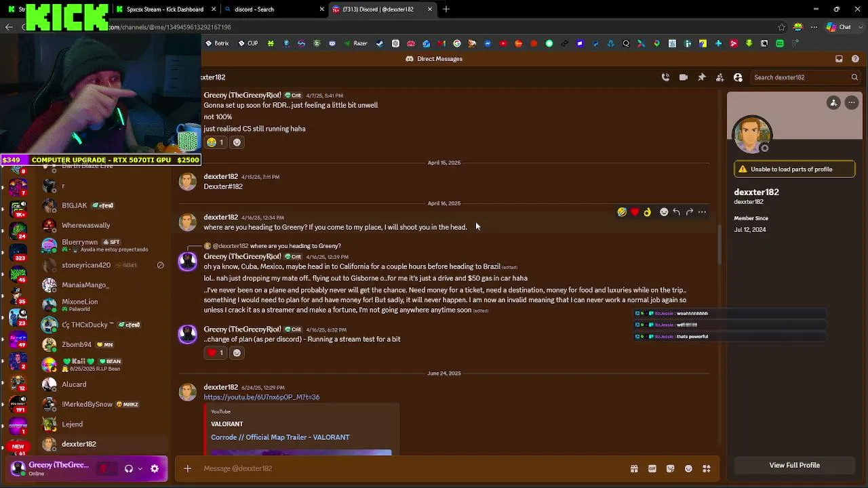Click the Search dexxter182 field
Screen dimensions: 868x488
tap(806, 77)
